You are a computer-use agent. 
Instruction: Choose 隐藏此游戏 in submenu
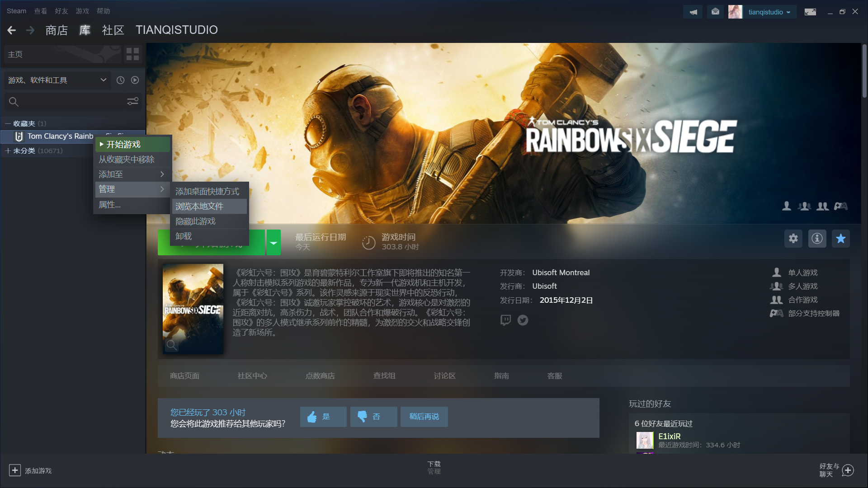(x=209, y=221)
